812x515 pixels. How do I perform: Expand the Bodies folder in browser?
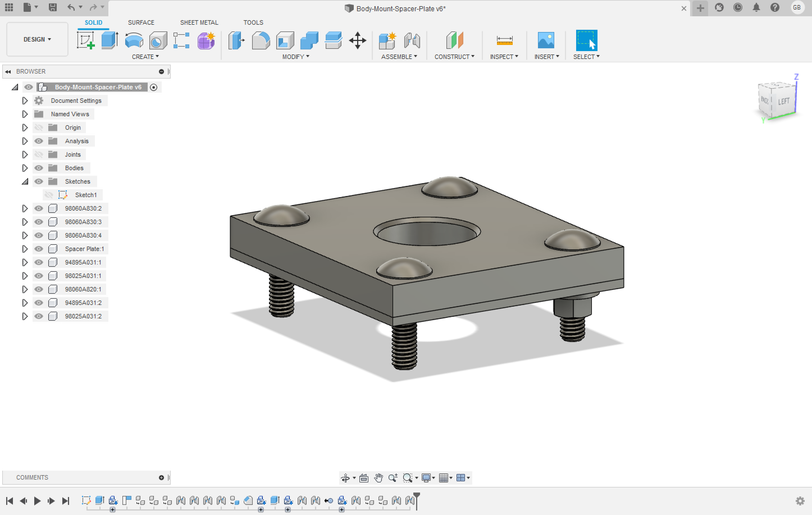click(x=24, y=168)
